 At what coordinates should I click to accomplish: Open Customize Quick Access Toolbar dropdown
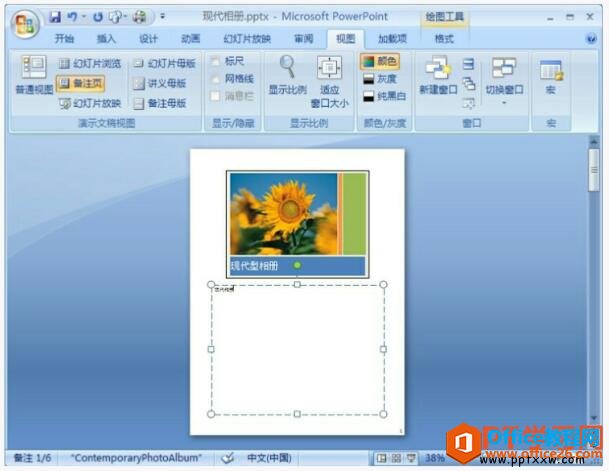click(x=163, y=16)
